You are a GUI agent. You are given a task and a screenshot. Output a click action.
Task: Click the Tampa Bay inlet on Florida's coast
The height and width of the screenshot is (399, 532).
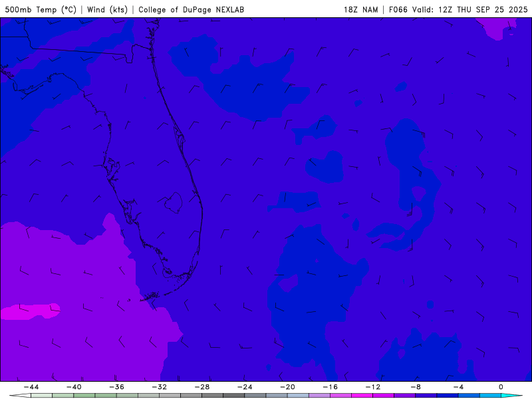pyautogui.click(x=112, y=171)
